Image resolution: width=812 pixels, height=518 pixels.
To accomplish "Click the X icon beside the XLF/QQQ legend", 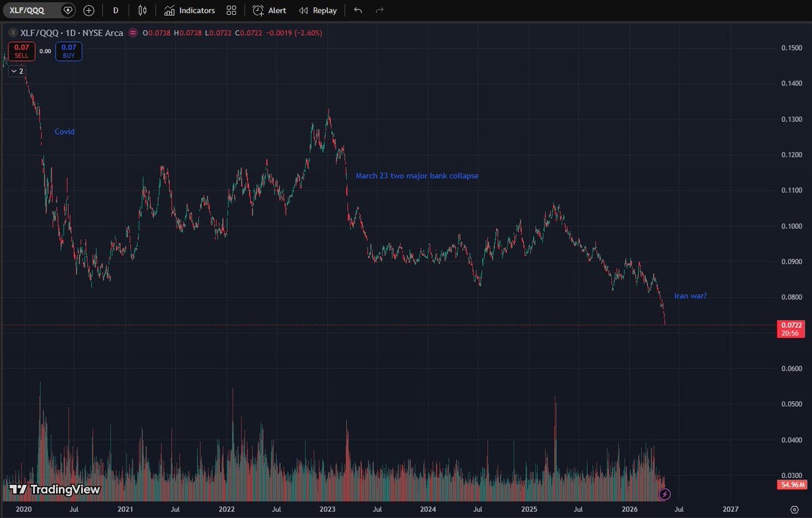I will [13, 33].
